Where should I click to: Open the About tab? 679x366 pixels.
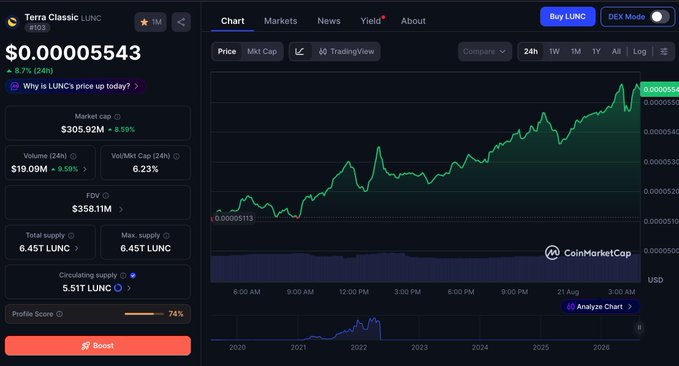(x=413, y=21)
